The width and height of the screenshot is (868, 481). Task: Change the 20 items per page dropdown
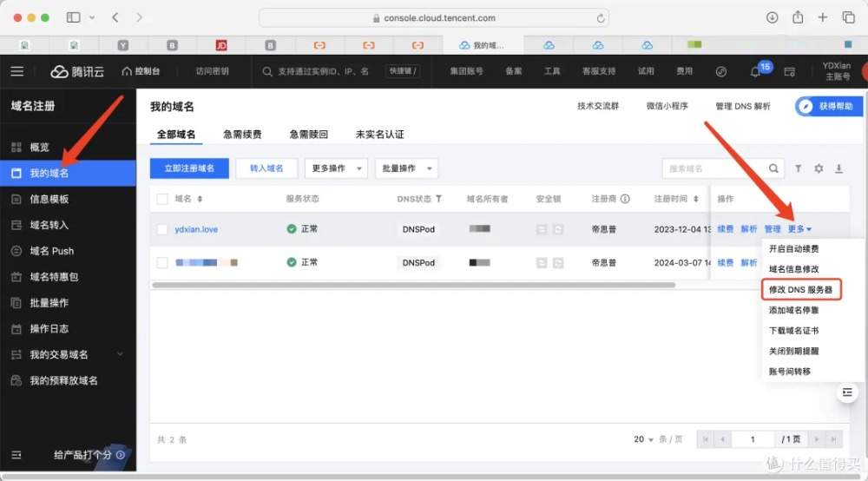click(643, 439)
